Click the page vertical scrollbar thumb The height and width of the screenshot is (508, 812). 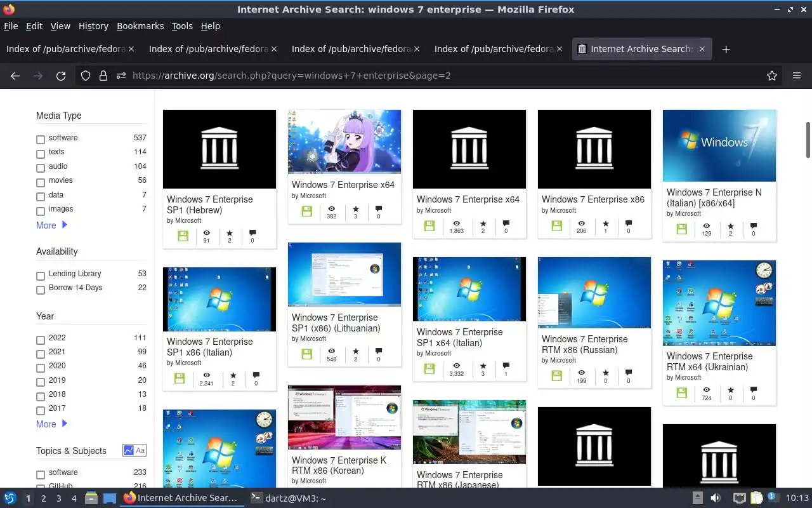pyautogui.click(x=808, y=140)
